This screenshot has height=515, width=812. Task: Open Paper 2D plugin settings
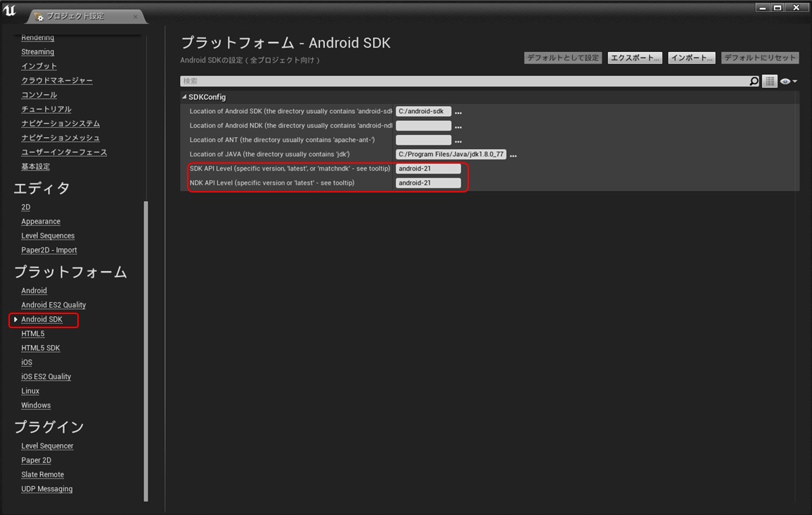(36, 460)
